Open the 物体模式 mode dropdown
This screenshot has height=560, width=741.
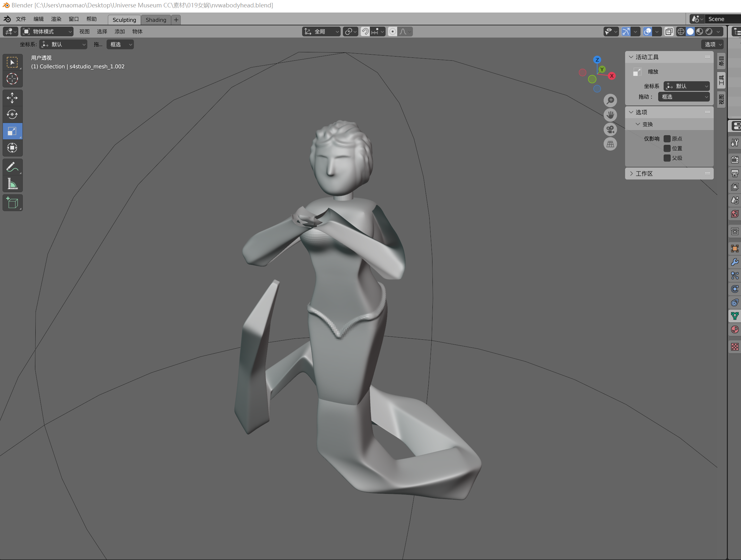pos(47,31)
